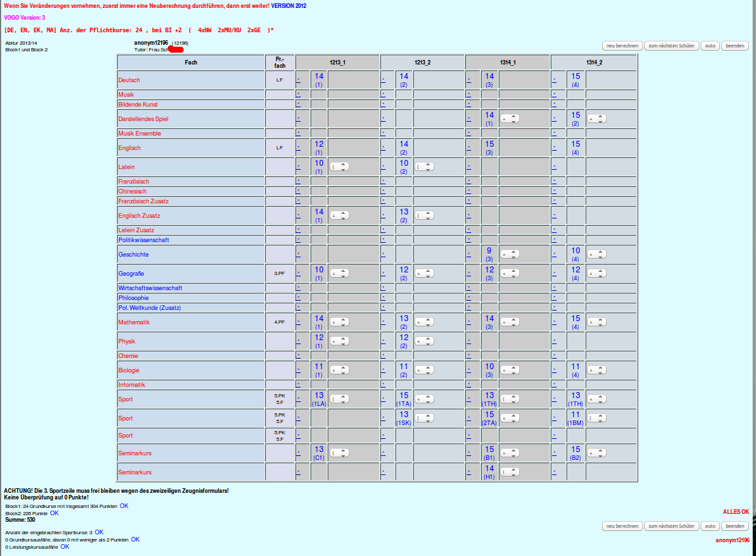Open the Mathematik dropdown in column 1213_2
The height and width of the screenshot is (556, 756).
point(424,322)
